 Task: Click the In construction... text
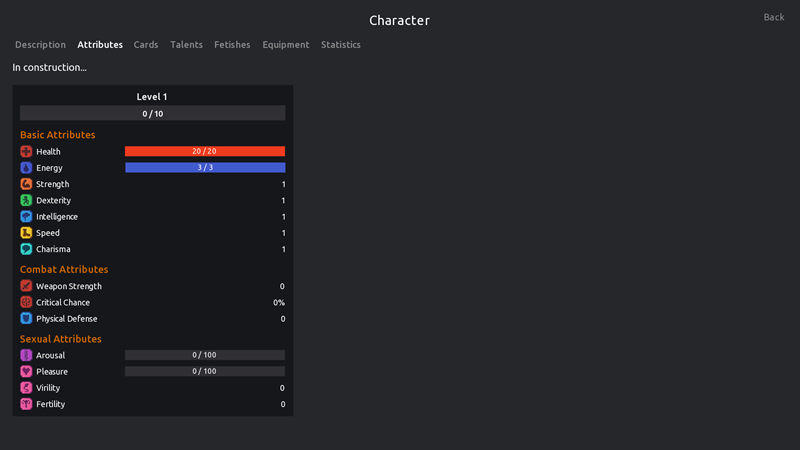[x=49, y=67]
